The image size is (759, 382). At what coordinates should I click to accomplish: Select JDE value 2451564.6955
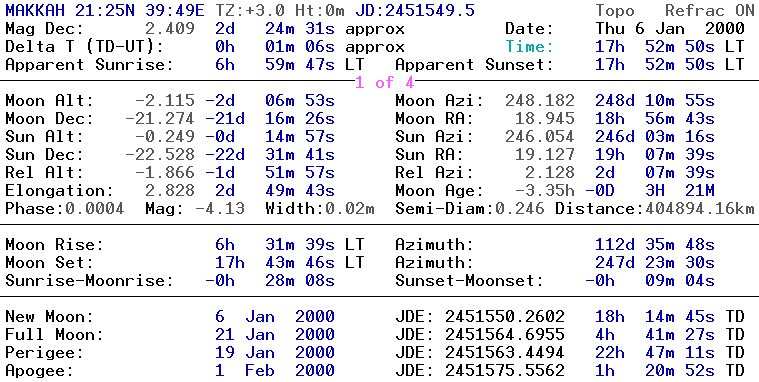505,335
